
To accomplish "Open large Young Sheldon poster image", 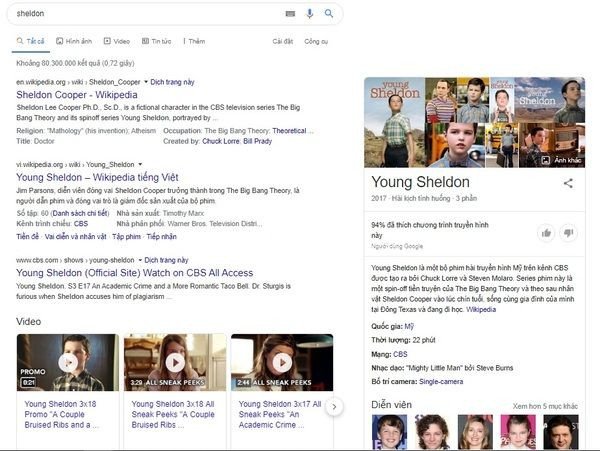I will click(x=395, y=122).
